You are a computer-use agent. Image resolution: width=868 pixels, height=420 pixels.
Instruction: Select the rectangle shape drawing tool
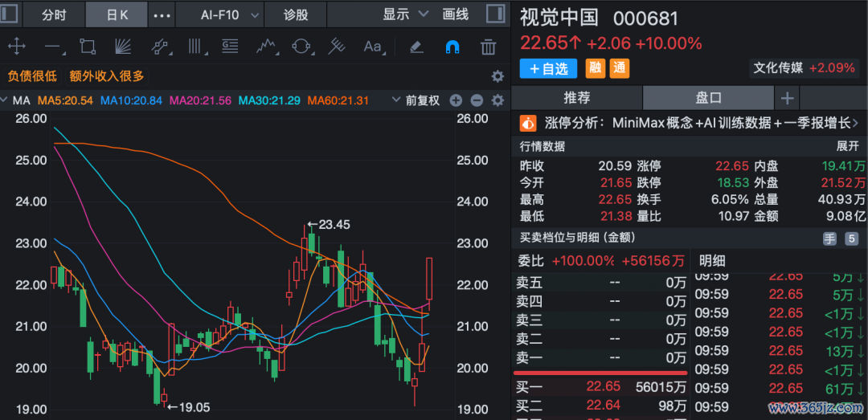(x=88, y=47)
